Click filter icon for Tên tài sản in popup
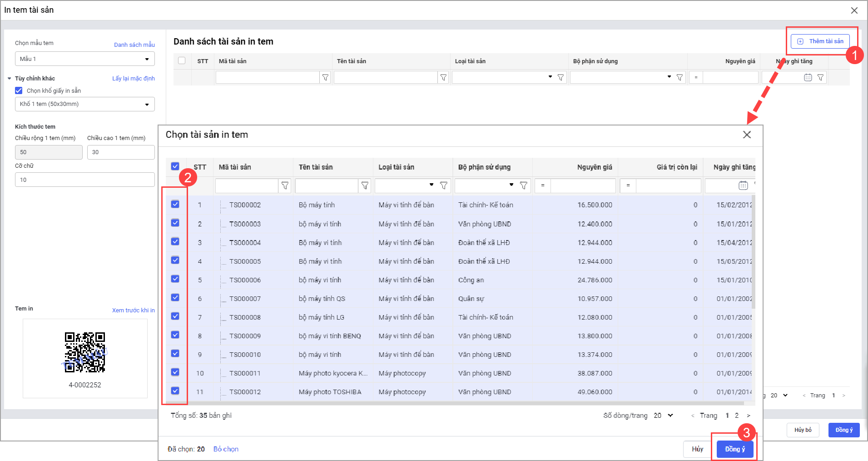The image size is (868, 461). (365, 185)
